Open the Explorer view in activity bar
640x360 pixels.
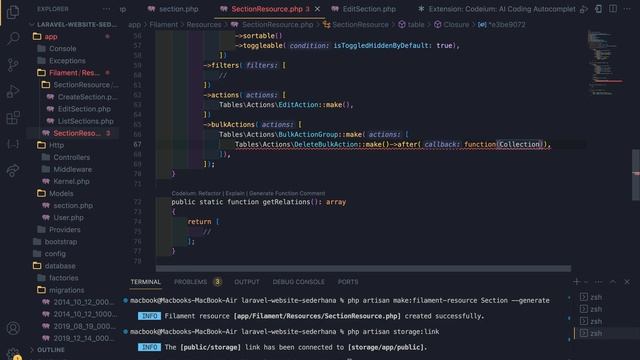point(13,12)
